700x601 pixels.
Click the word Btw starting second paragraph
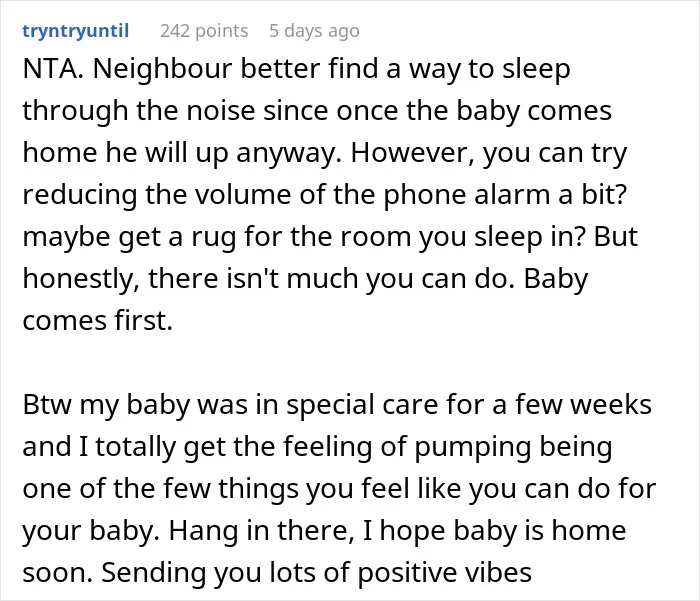click(x=47, y=405)
